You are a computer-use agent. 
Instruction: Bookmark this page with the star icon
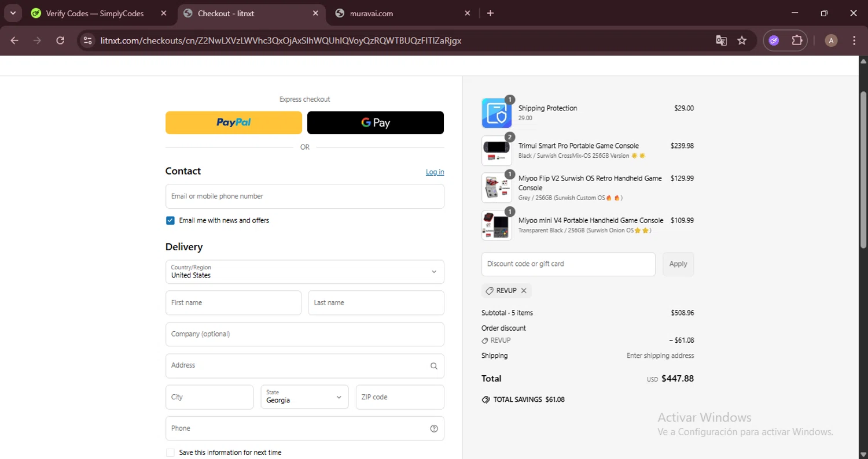pos(742,40)
